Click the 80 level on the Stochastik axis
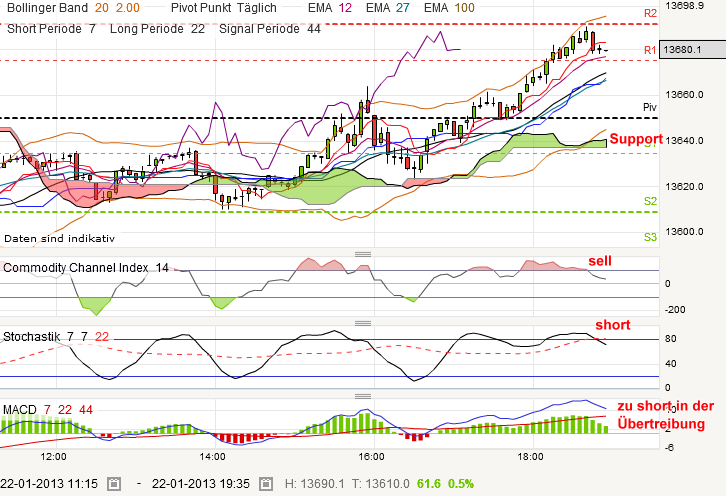The height and width of the screenshot is (496, 726). point(670,339)
